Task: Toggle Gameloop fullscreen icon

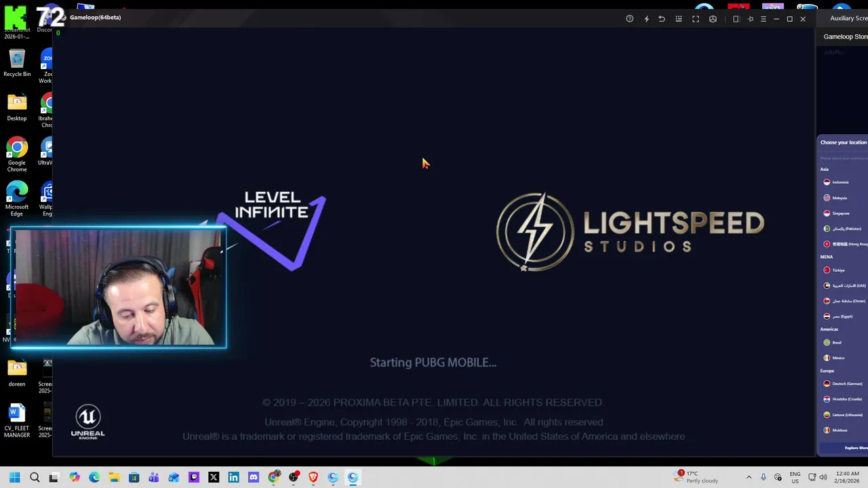Action: tap(696, 19)
